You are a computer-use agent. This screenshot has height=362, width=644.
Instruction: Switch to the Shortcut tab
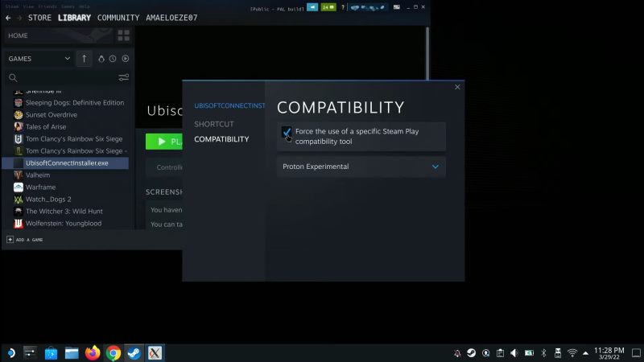[214, 124]
